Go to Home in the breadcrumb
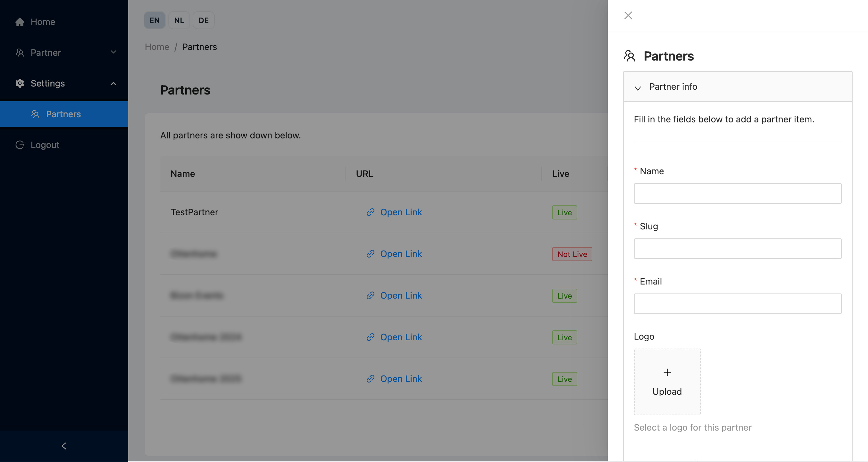Screen dimensions: 868x462 [157, 47]
